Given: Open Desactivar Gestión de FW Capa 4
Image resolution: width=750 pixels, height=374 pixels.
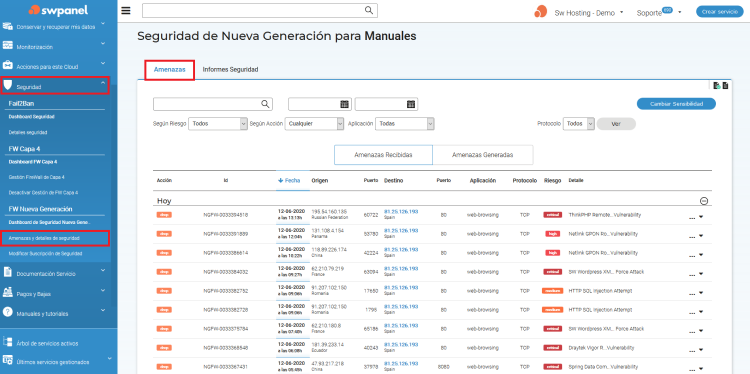Looking at the screenshot, I should [x=43, y=192].
